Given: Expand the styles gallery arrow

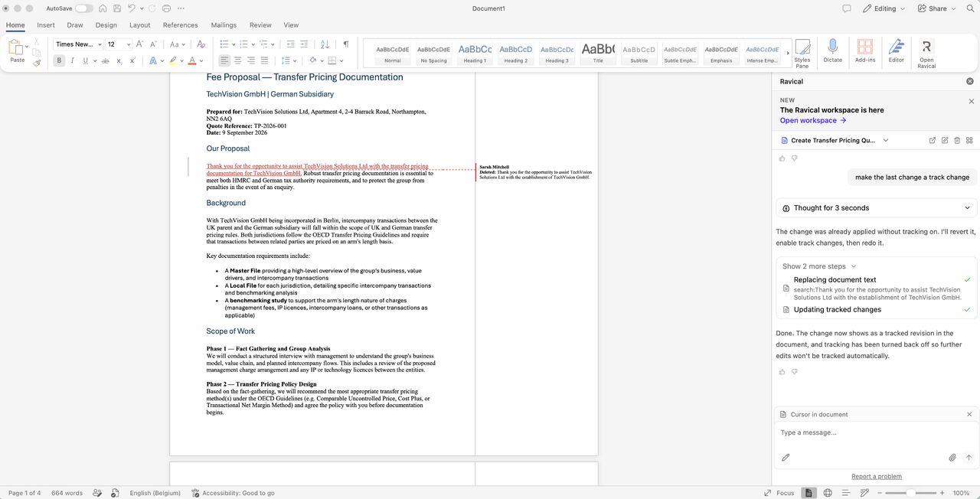Looking at the screenshot, I should (788, 53).
